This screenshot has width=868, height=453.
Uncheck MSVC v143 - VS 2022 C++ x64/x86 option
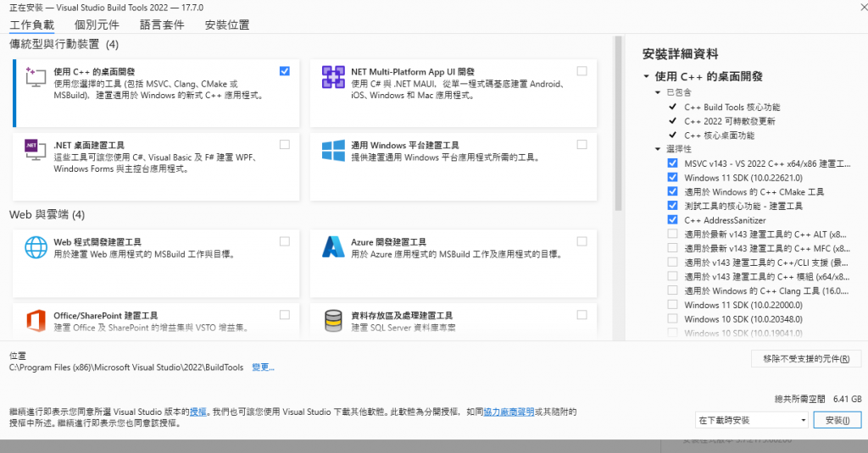pos(672,163)
